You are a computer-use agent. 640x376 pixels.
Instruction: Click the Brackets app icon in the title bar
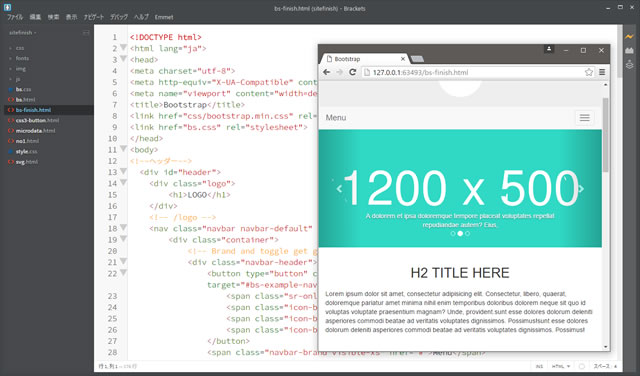click(7, 7)
